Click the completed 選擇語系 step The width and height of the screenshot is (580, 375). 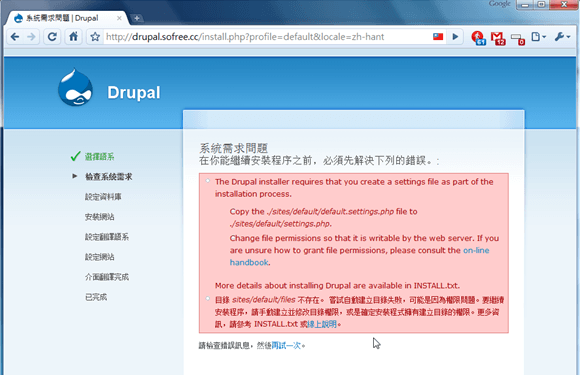(100, 157)
